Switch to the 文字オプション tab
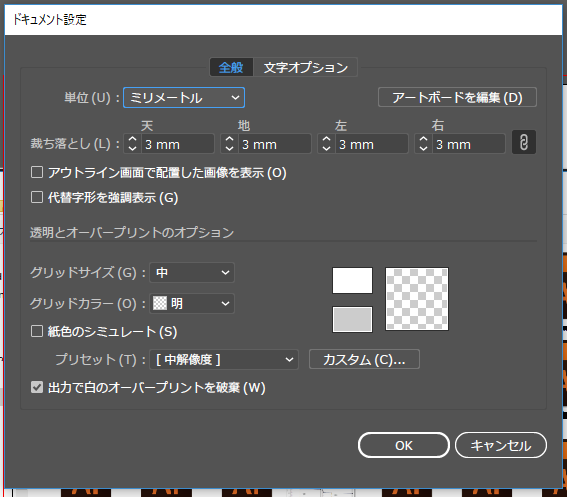Screen dimensions: 567x497 (x=306, y=67)
